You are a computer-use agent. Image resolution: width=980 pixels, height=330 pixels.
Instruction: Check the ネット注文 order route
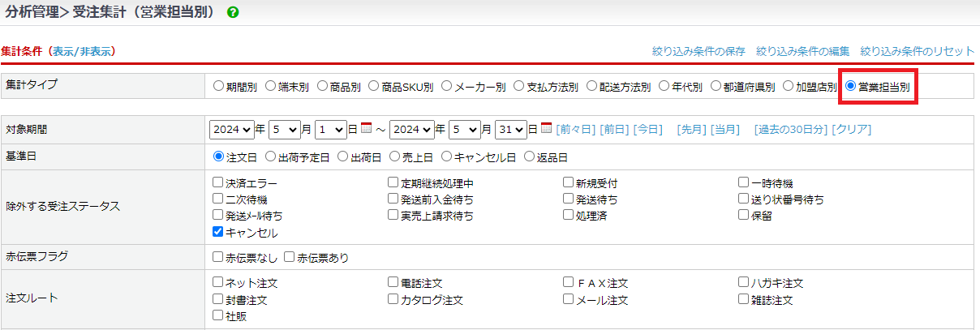(217, 282)
